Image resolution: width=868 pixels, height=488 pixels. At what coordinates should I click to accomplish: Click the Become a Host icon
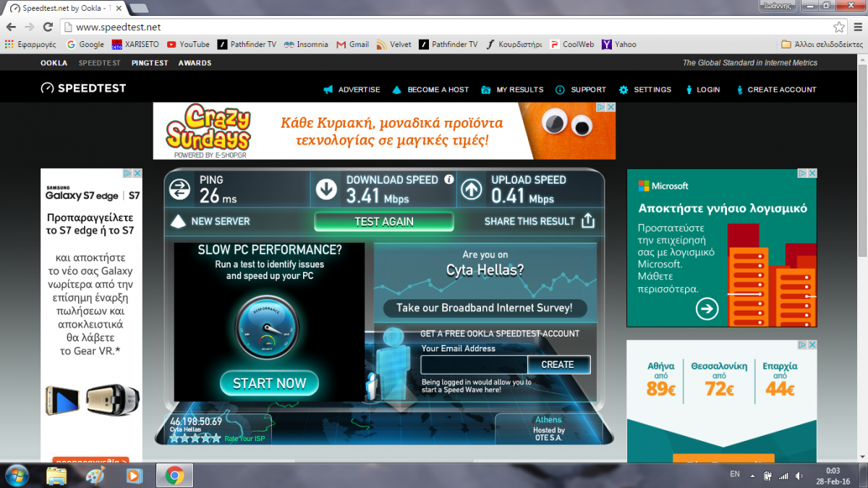[396, 90]
